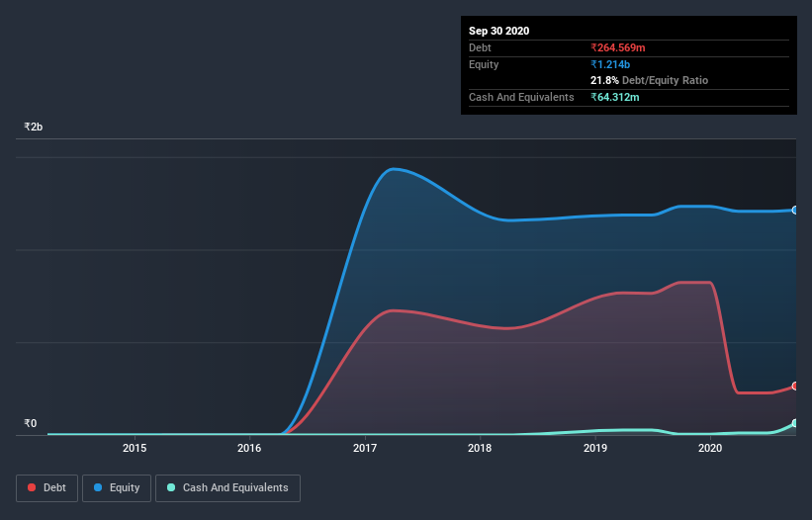Viewport: 812px width, 520px height.
Task: Click the teal Cash endpoint marker
Action: click(795, 423)
